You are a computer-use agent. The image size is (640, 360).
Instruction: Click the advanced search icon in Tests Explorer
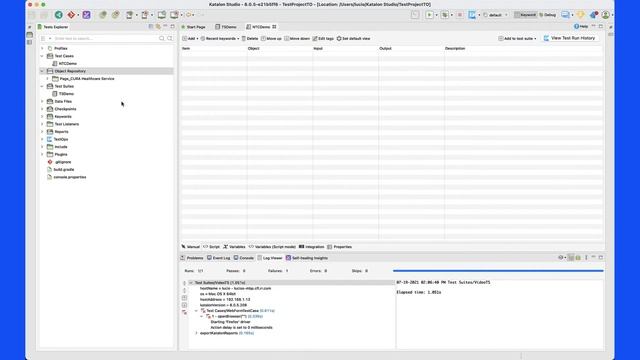(170, 38)
